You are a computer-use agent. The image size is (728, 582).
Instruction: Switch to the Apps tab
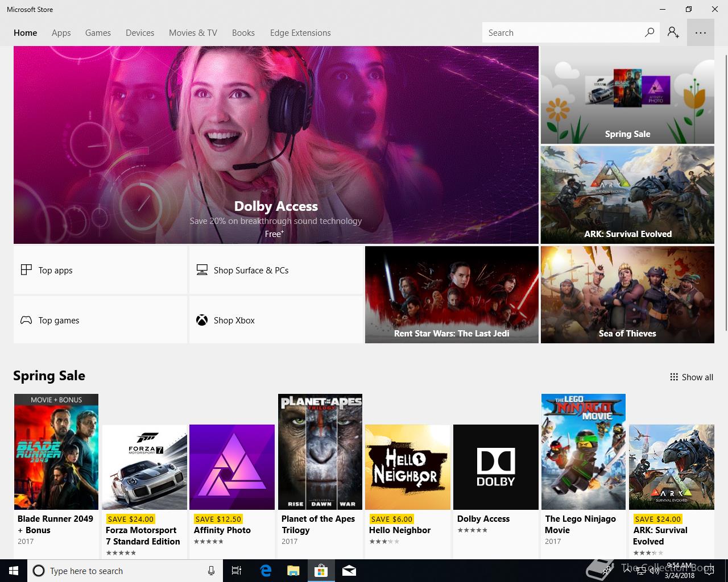point(61,33)
